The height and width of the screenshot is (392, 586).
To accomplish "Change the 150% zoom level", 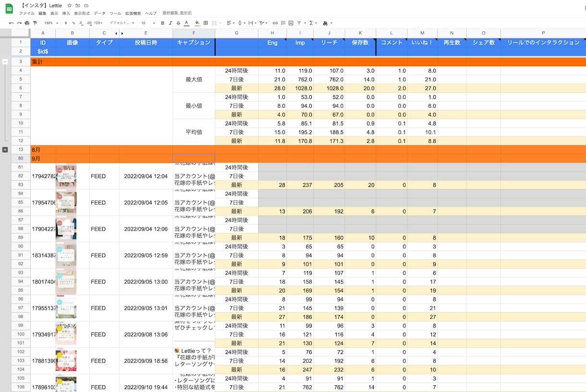I will pos(51,23).
